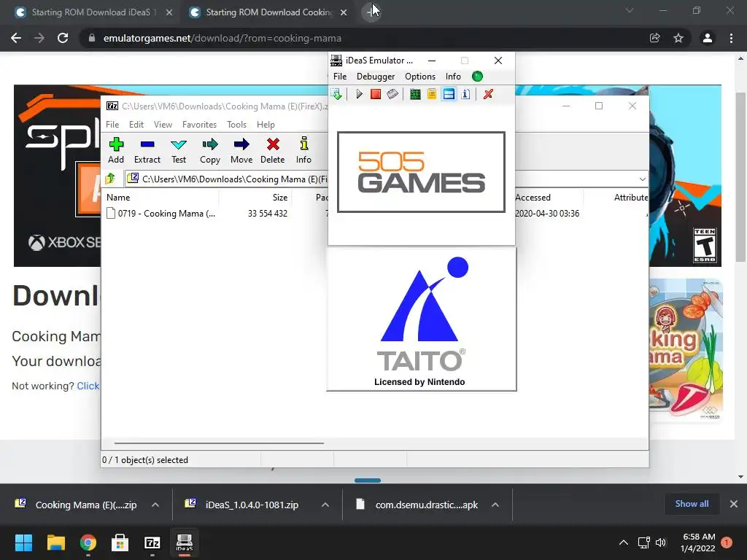Image resolution: width=747 pixels, height=560 pixels.
Task: Click the play arrow in iDeaS toolbar
Action: (359, 94)
